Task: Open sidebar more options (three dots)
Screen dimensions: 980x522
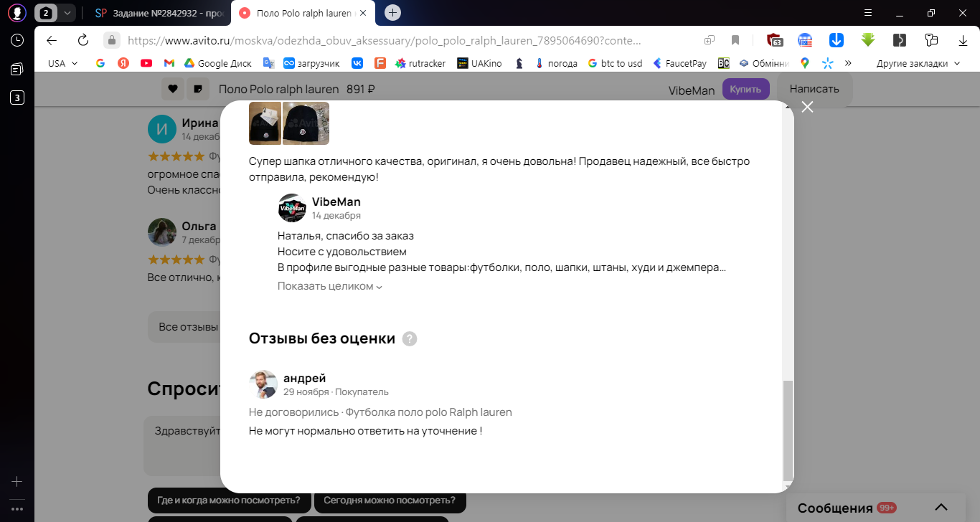Action: tap(17, 509)
